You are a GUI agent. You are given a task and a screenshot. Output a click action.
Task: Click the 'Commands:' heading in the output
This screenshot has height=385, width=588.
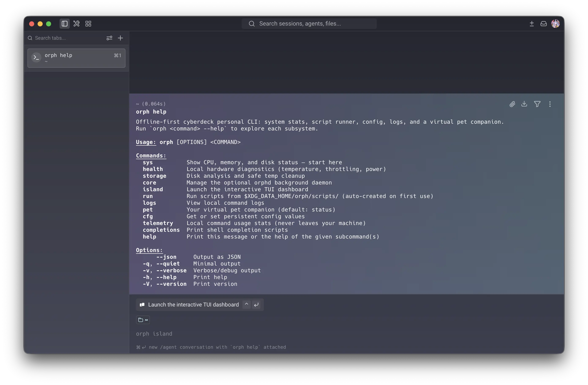151,156
